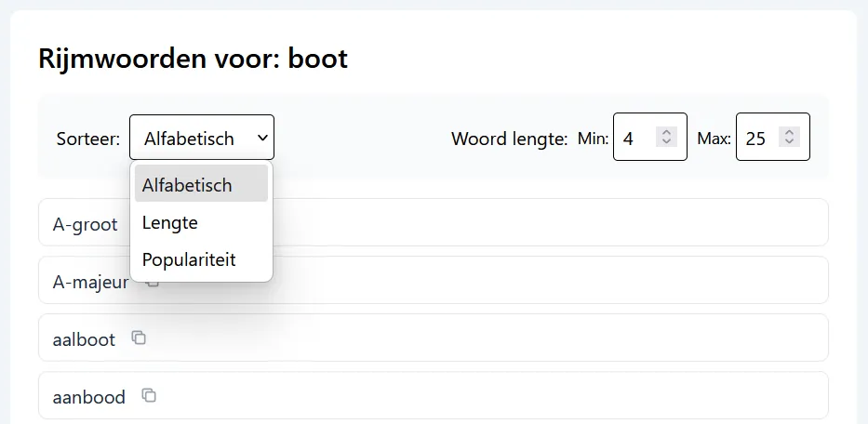Viewport: 868px width, 424px height.
Task: Collapse the Sorteer dropdown showing Alfabetisch
Action: pos(201,138)
